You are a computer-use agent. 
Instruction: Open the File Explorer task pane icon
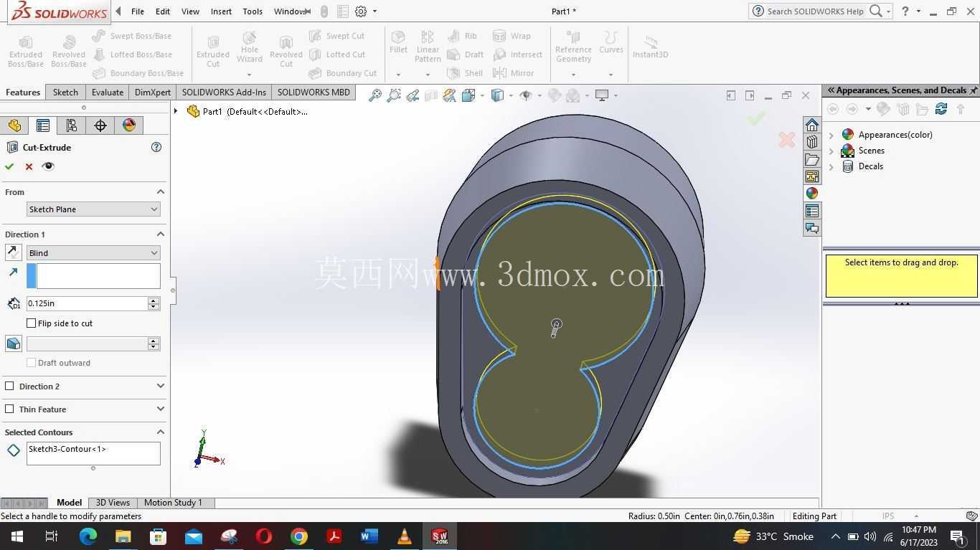coord(811,159)
